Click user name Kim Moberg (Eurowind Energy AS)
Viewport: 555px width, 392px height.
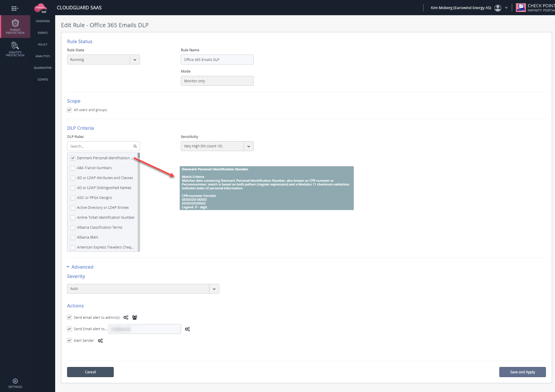point(461,8)
